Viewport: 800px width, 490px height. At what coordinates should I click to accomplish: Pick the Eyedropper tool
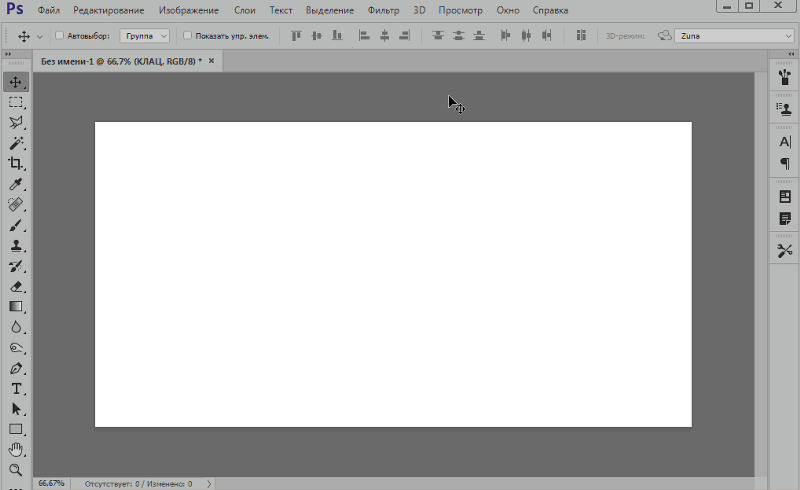16,185
